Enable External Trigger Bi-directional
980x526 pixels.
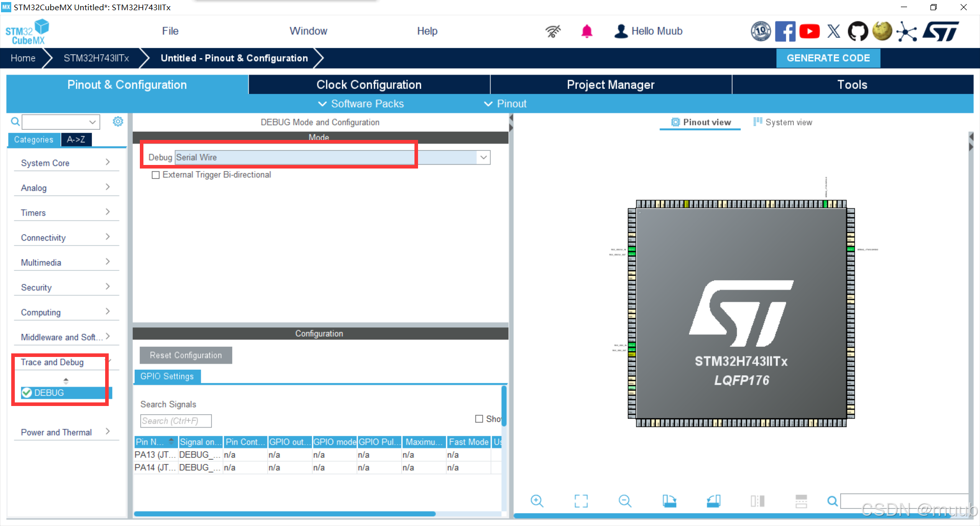156,175
